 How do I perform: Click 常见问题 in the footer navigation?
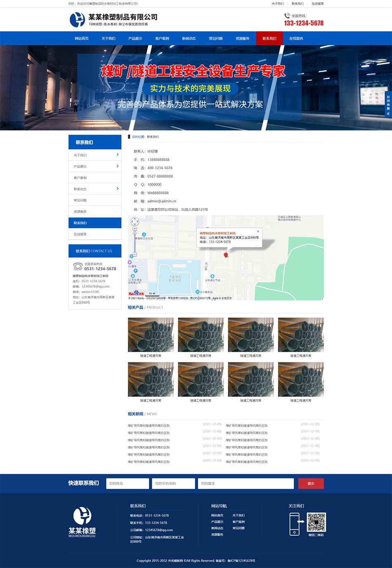239,528
